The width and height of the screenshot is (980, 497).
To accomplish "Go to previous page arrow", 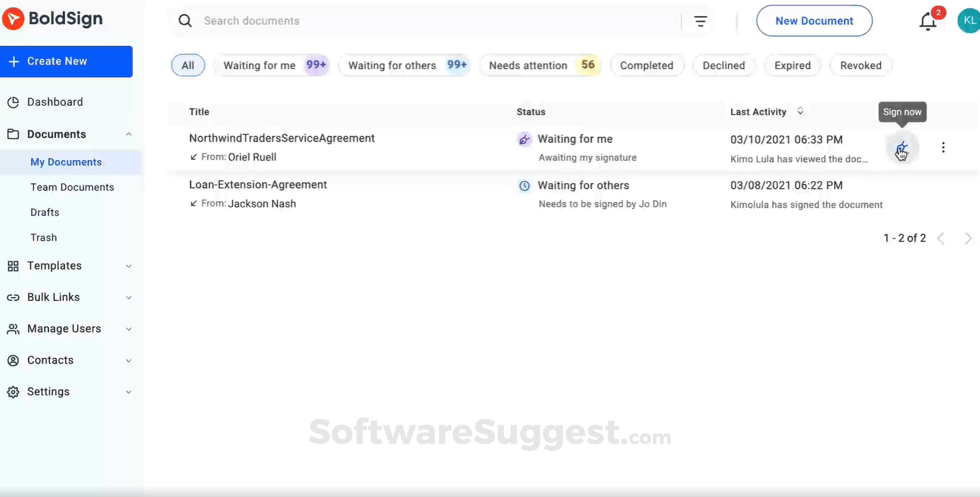I will (x=941, y=239).
